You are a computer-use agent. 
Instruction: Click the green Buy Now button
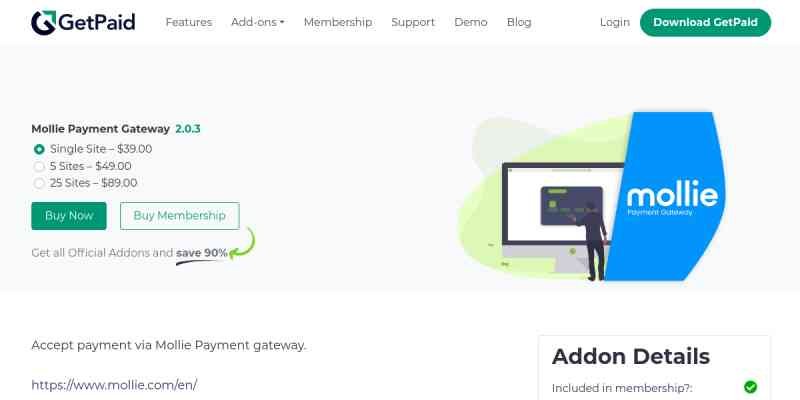coord(69,216)
